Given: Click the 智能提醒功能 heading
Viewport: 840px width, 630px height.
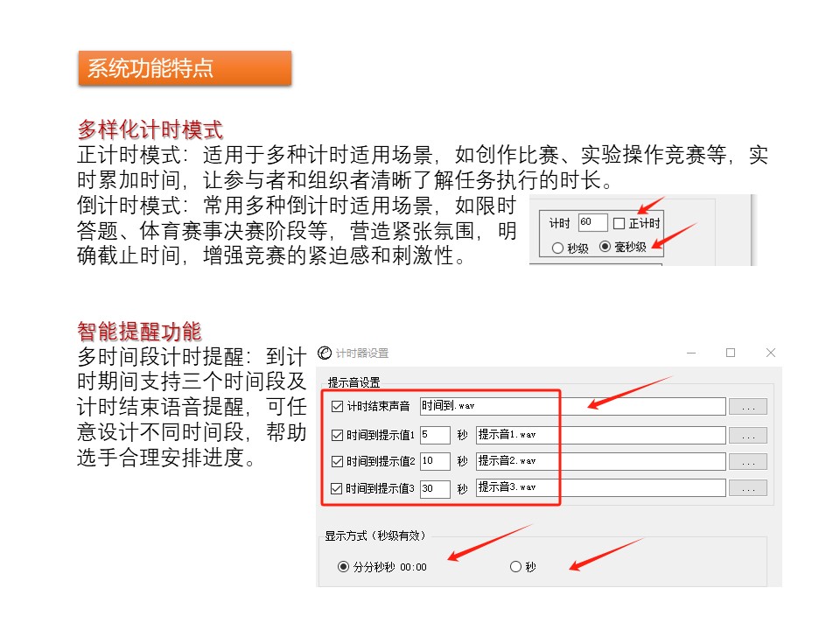Looking at the screenshot, I should pyautogui.click(x=139, y=332).
